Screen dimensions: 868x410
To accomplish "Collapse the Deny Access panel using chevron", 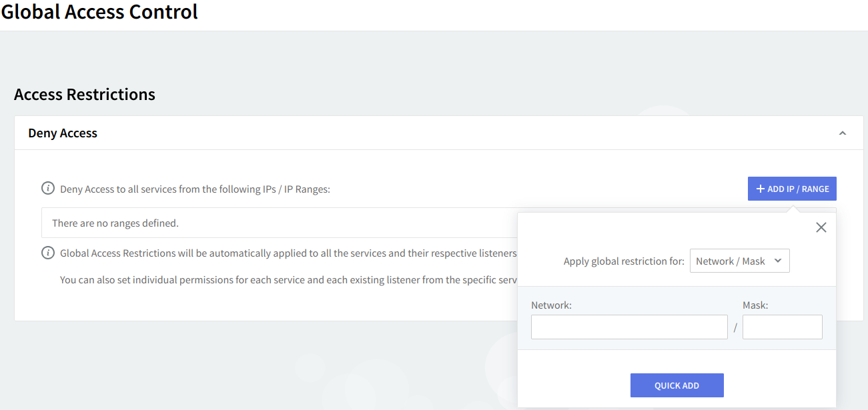I will (842, 133).
